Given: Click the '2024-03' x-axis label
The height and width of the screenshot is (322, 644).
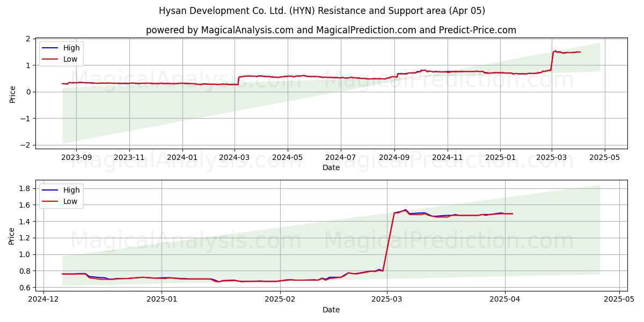Looking at the screenshot, I should [235, 158].
